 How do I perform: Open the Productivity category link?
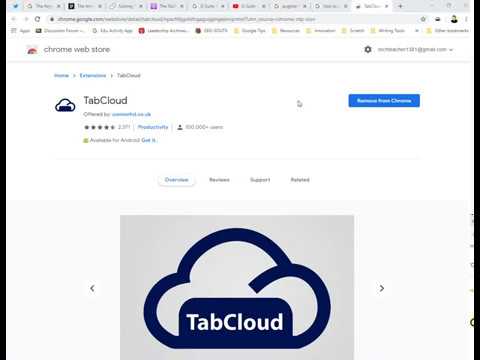153,127
